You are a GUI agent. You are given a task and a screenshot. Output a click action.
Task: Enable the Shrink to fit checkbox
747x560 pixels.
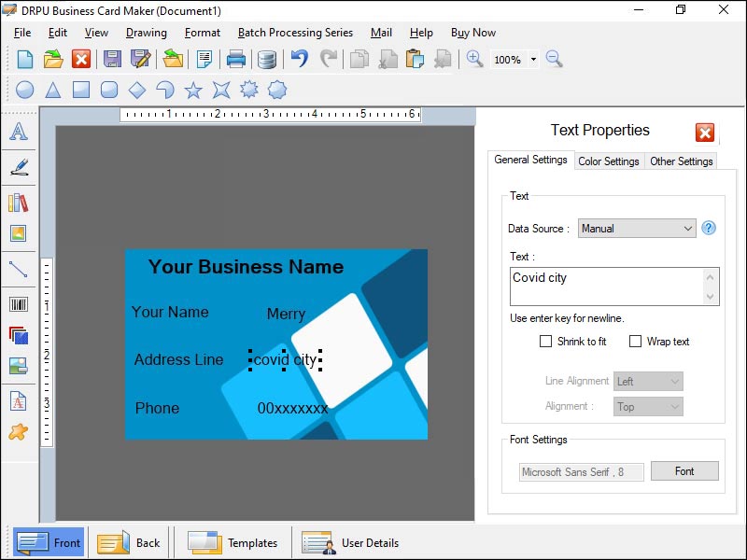[547, 342]
